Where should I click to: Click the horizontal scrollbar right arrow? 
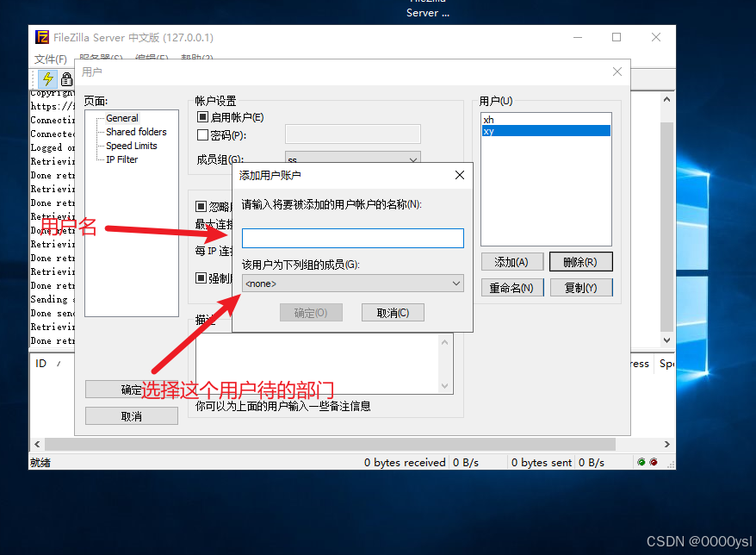point(666,444)
